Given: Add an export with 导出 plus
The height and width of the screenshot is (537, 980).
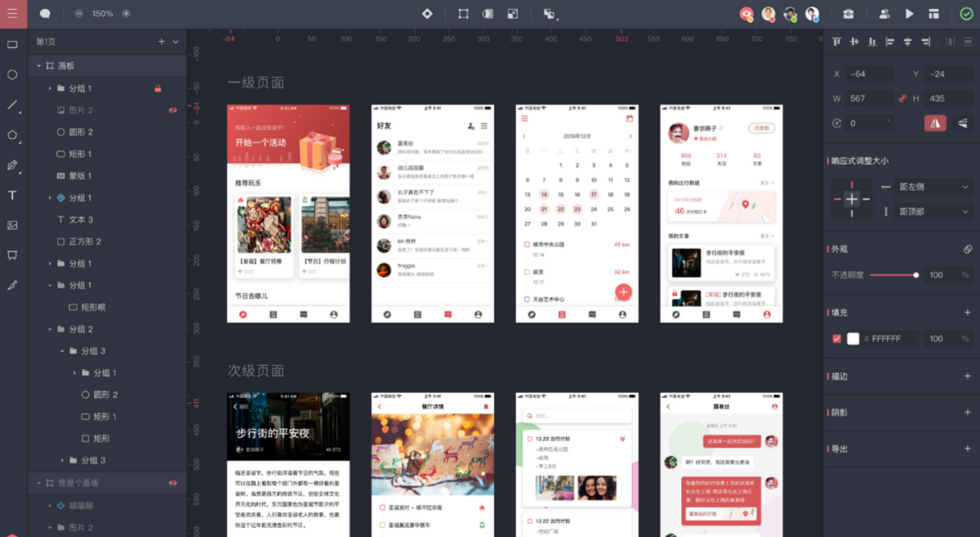Looking at the screenshot, I should click(968, 449).
